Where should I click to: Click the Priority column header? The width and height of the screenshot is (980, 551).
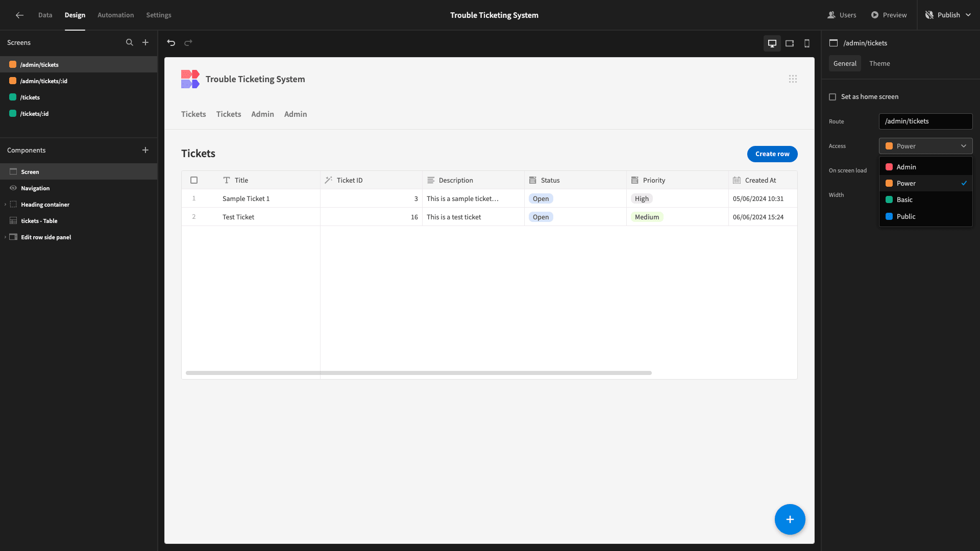tap(677, 180)
